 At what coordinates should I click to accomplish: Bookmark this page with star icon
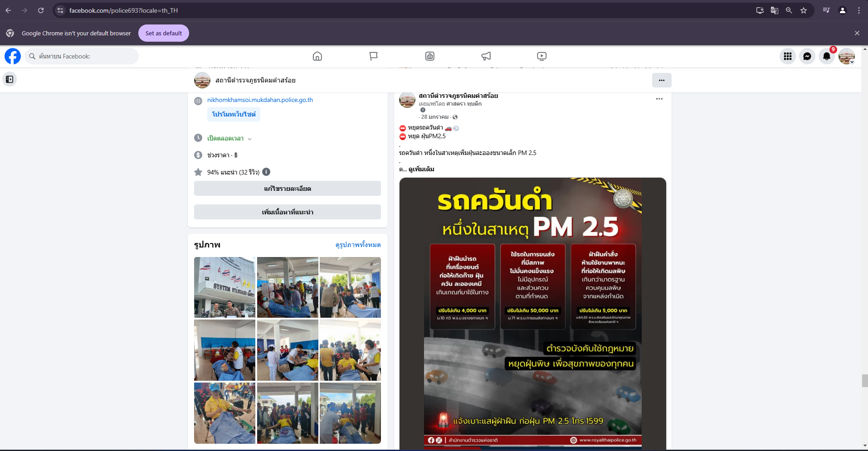804,10
